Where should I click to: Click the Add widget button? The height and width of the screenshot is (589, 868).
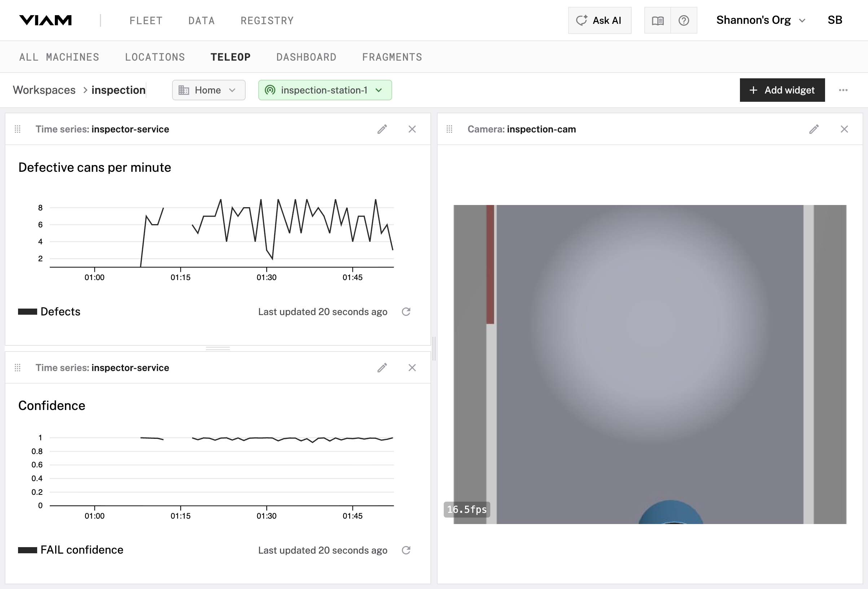pos(782,90)
